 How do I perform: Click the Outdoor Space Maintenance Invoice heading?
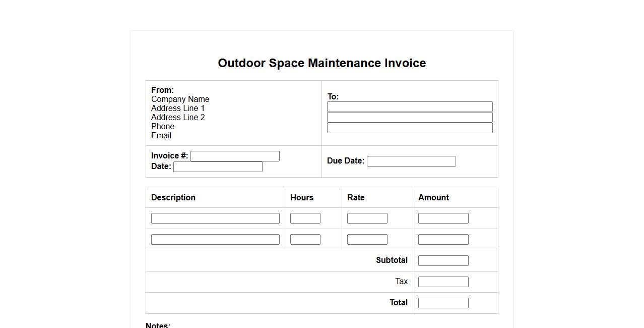(x=322, y=63)
